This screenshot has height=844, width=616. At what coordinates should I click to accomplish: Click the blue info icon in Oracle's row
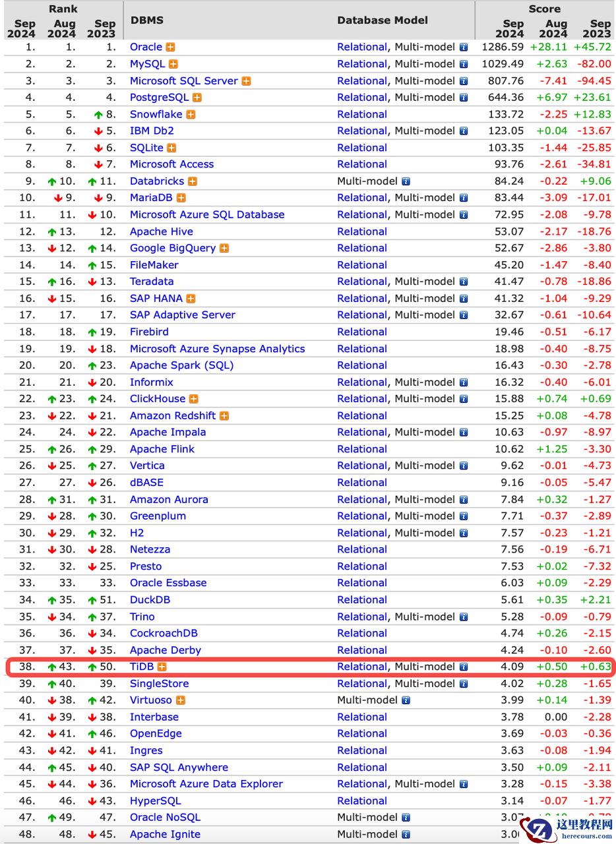pyautogui.click(x=464, y=47)
